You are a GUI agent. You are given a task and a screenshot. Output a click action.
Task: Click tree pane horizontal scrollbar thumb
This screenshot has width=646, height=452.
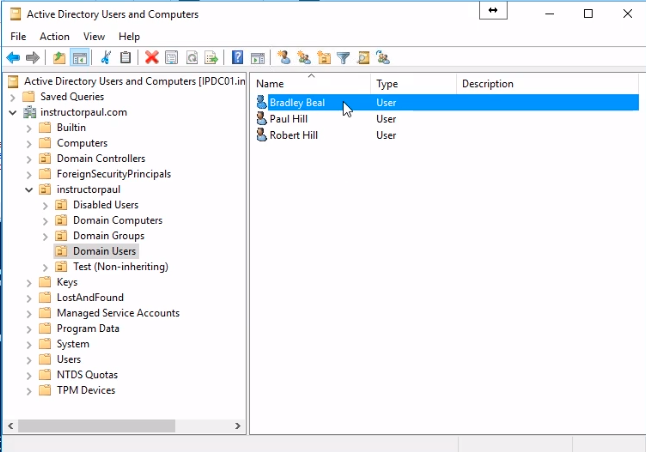[x=96, y=426]
